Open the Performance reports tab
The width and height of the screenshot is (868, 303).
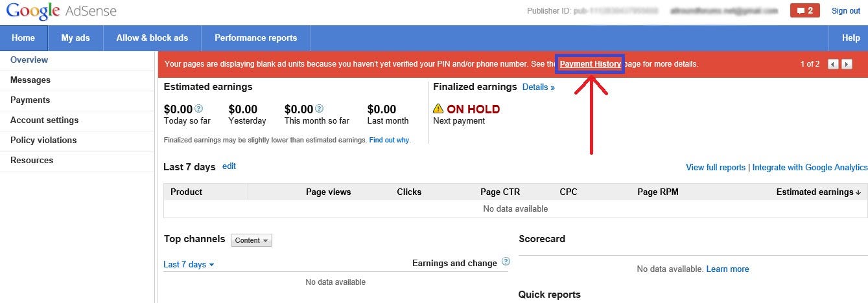click(255, 38)
